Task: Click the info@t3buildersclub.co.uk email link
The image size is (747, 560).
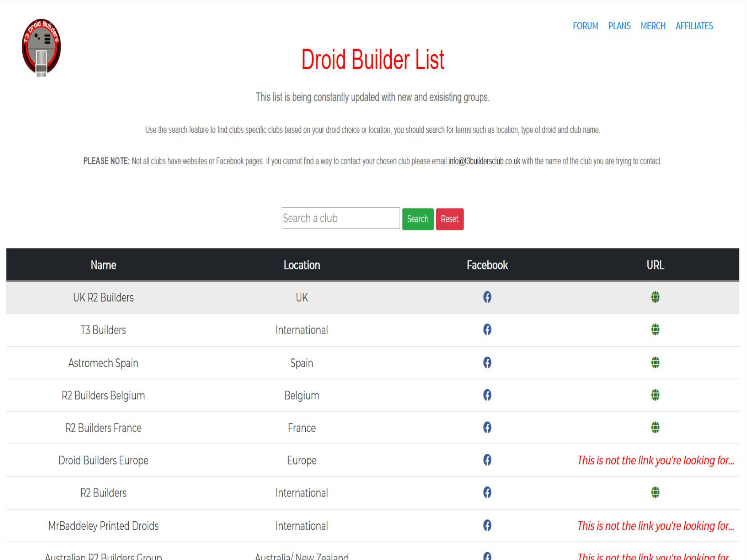Action: coord(484,160)
